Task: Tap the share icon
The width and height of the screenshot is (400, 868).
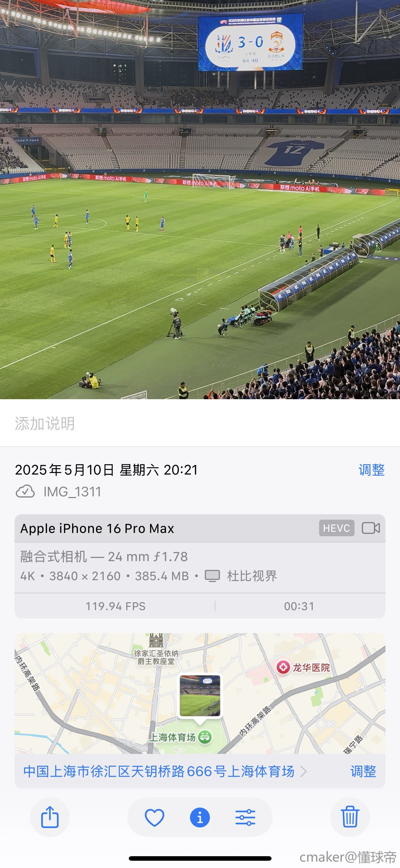Action: tap(50, 817)
